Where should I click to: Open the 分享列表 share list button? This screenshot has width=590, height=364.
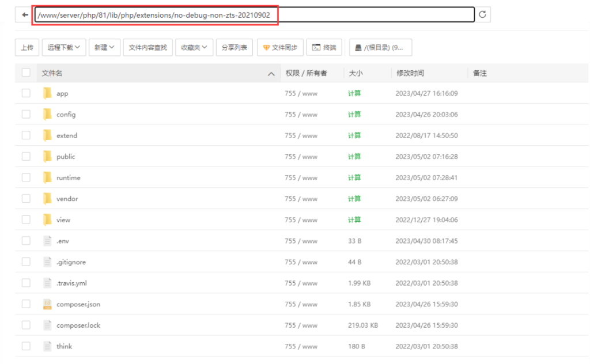click(x=235, y=48)
